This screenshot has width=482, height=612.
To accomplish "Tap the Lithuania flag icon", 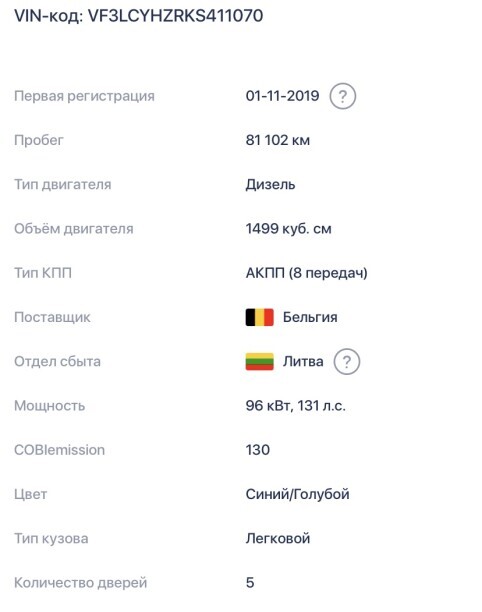I will 260,361.
